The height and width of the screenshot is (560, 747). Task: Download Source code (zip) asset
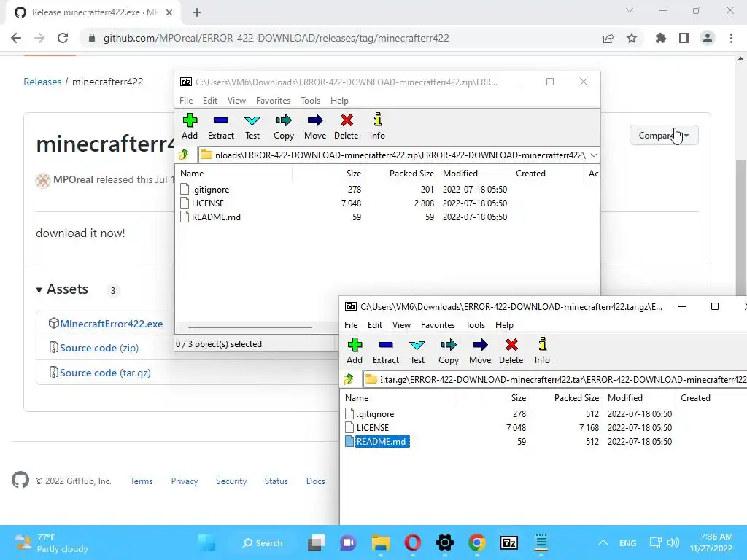99,348
